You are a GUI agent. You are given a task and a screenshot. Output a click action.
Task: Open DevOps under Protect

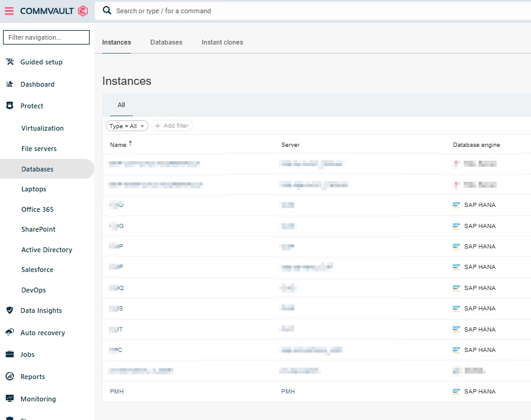click(34, 290)
